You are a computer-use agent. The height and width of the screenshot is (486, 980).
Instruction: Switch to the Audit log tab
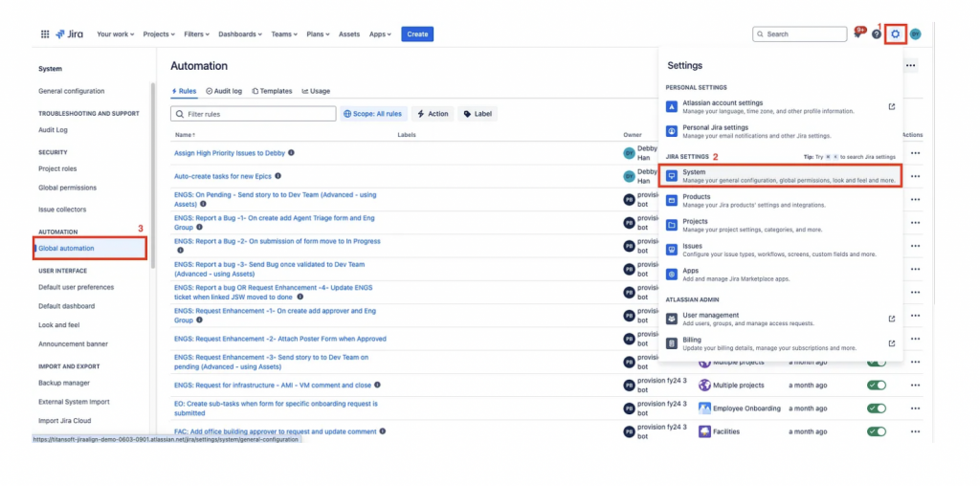click(224, 91)
